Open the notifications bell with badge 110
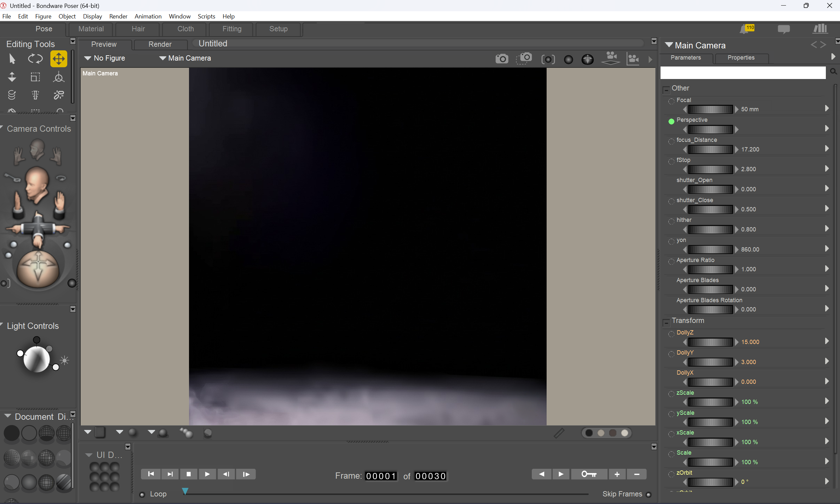The image size is (840, 504). pyautogui.click(x=747, y=29)
